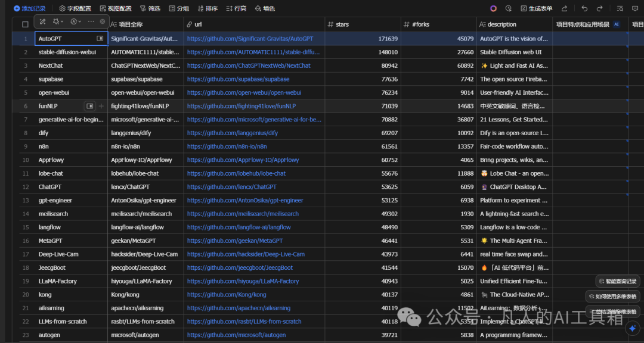644x343 pixels.
Task: Open the langgenius/dify GitHub link
Action: pos(233,133)
